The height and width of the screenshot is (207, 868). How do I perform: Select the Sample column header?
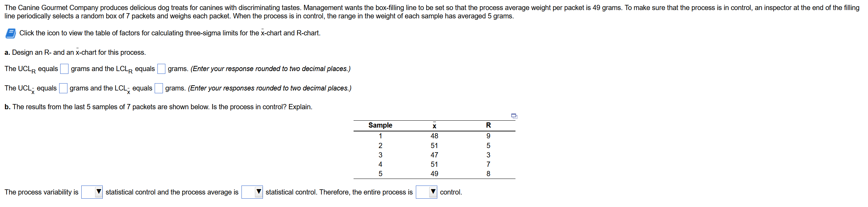380,125
